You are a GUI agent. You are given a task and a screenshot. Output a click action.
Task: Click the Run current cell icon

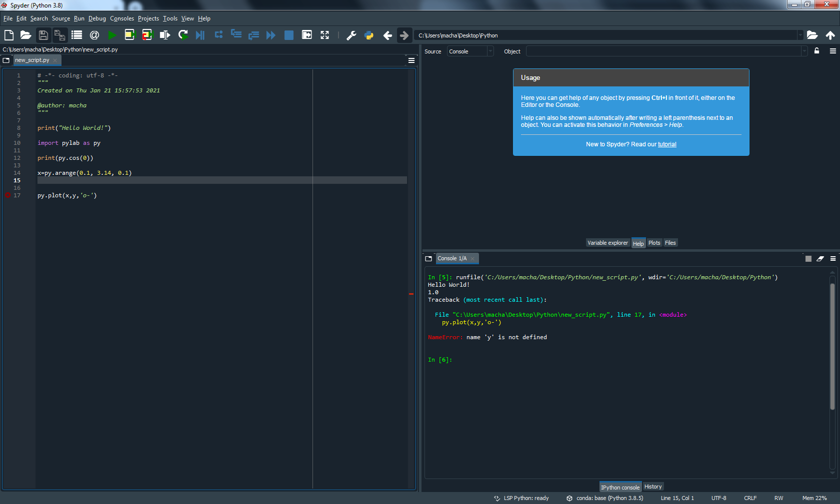(x=129, y=35)
